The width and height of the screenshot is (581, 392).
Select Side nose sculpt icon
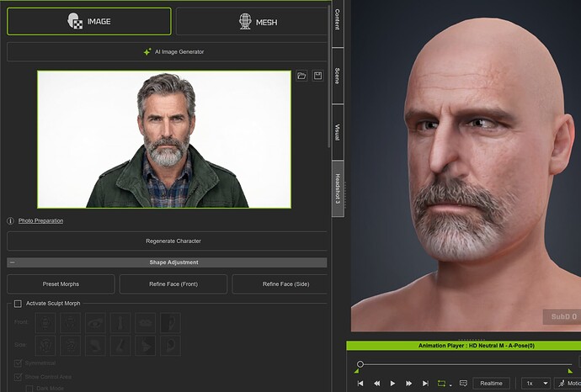coord(120,346)
